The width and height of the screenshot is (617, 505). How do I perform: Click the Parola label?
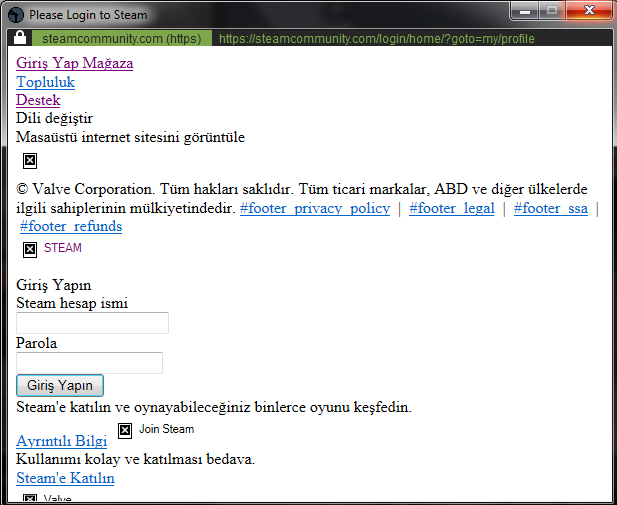(36, 343)
